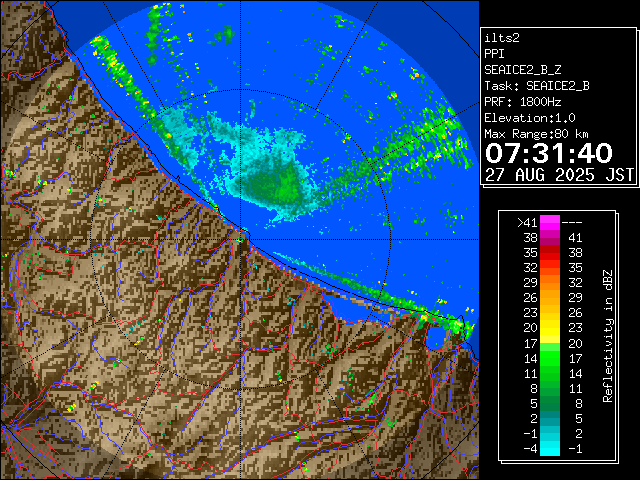The width and height of the screenshot is (640, 480).
Task: Click the 07:31:40 timestamp
Action: click(548, 153)
